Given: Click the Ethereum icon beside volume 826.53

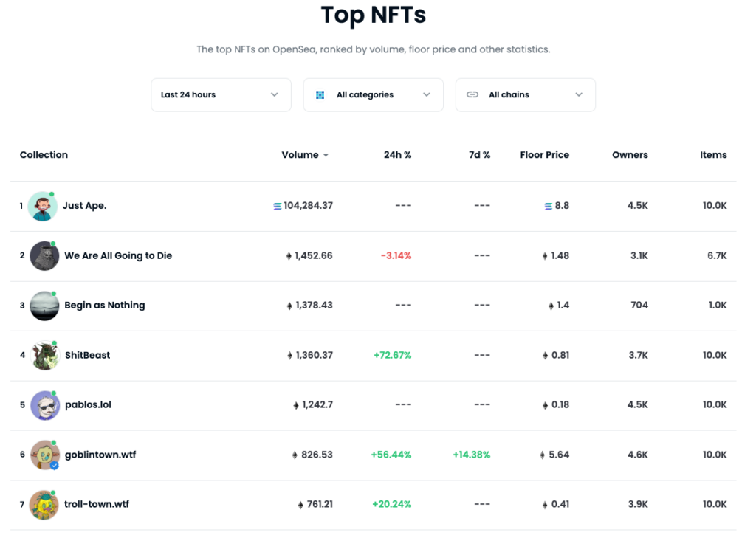Looking at the screenshot, I should pos(295,455).
